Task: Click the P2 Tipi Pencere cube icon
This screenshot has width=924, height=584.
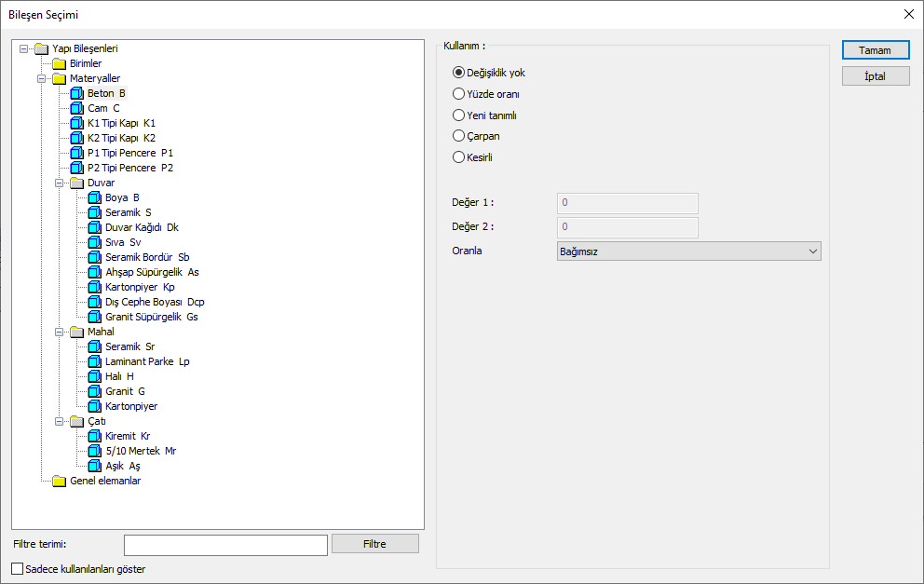Action: 76,168
